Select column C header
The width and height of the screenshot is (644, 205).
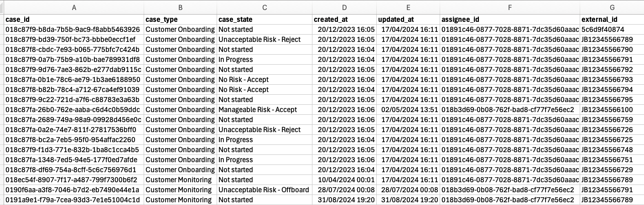[x=264, y=7]
